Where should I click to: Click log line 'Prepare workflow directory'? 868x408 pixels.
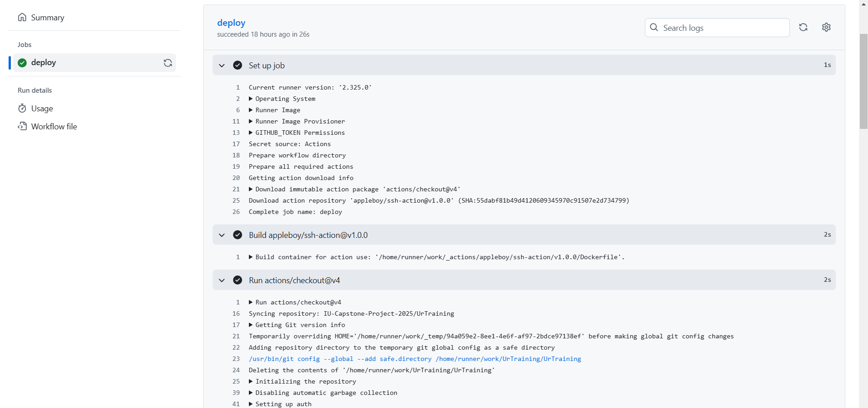[297, 155]
